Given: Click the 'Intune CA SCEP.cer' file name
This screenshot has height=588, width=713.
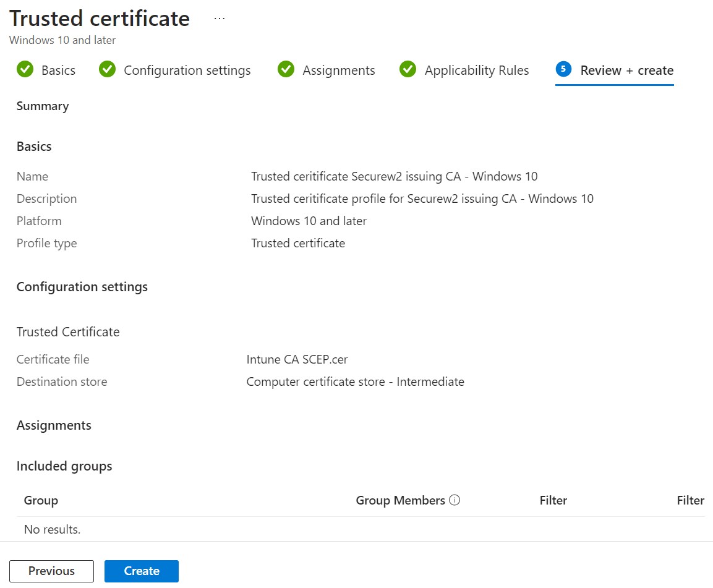Looking at the screenshot, I should 297,359.
